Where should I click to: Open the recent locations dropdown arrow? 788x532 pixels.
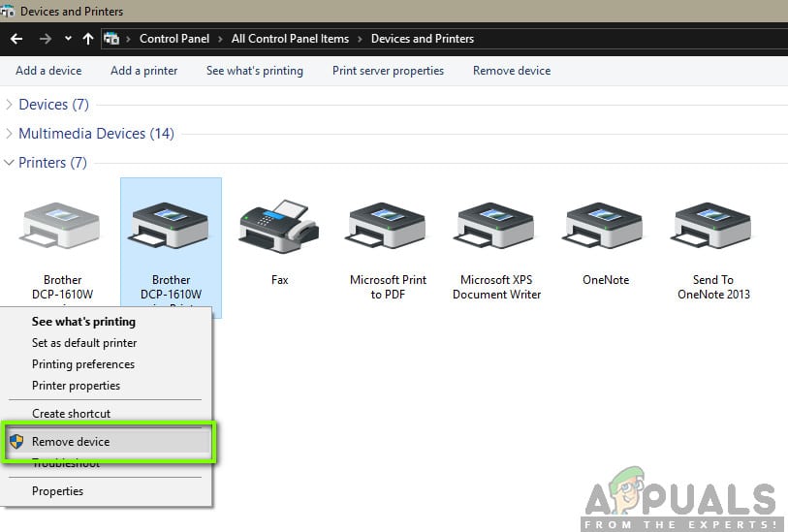(x=68, y=39)
